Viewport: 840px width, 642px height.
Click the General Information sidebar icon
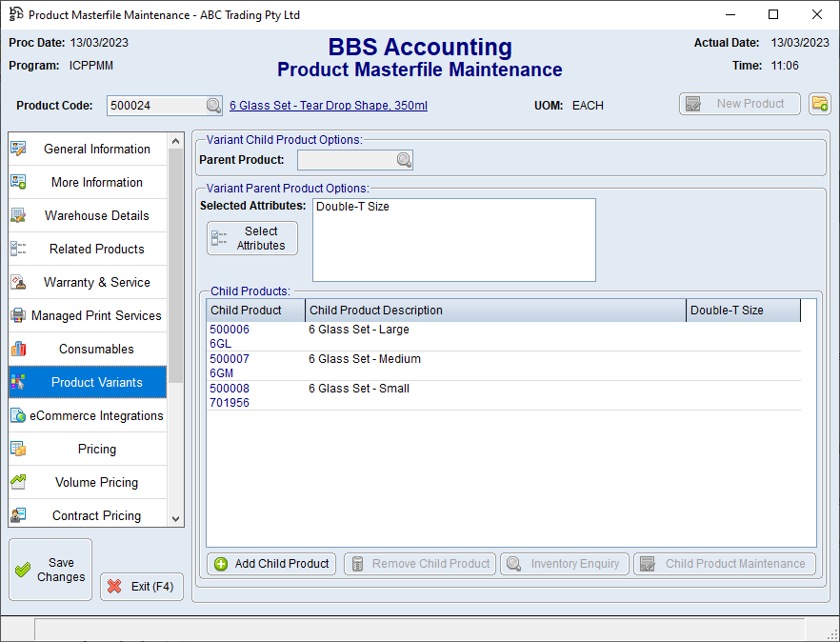(x=18, y=149)
